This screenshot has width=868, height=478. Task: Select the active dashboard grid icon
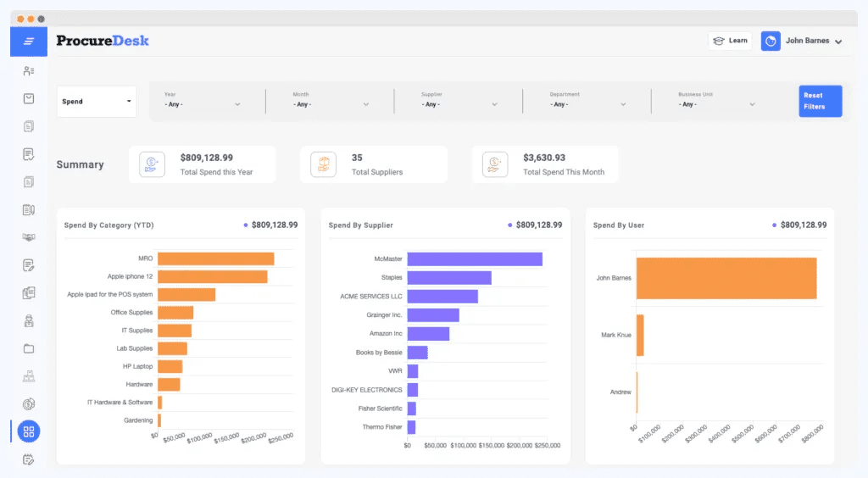coord(29,431)
